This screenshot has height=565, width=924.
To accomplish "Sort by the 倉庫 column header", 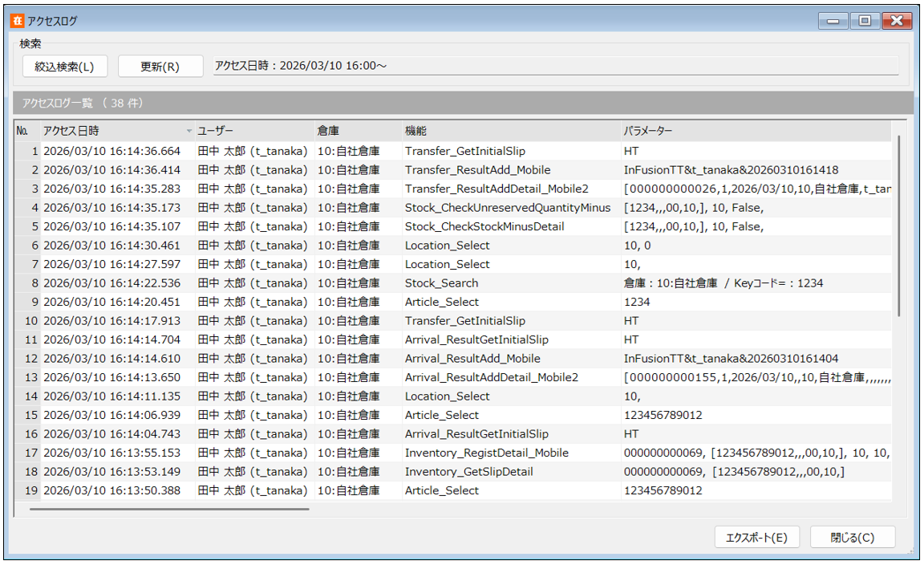I will [x=359, y=131].
